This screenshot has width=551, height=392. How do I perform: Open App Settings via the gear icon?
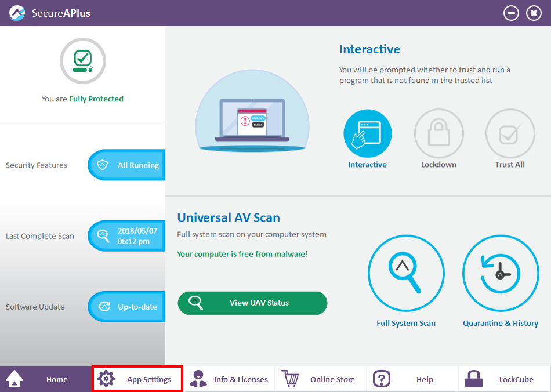106,379
